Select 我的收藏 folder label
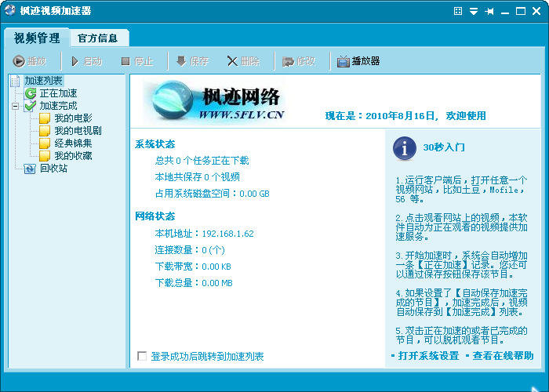Viewport: 549px width, 392px height. (73, 156)
